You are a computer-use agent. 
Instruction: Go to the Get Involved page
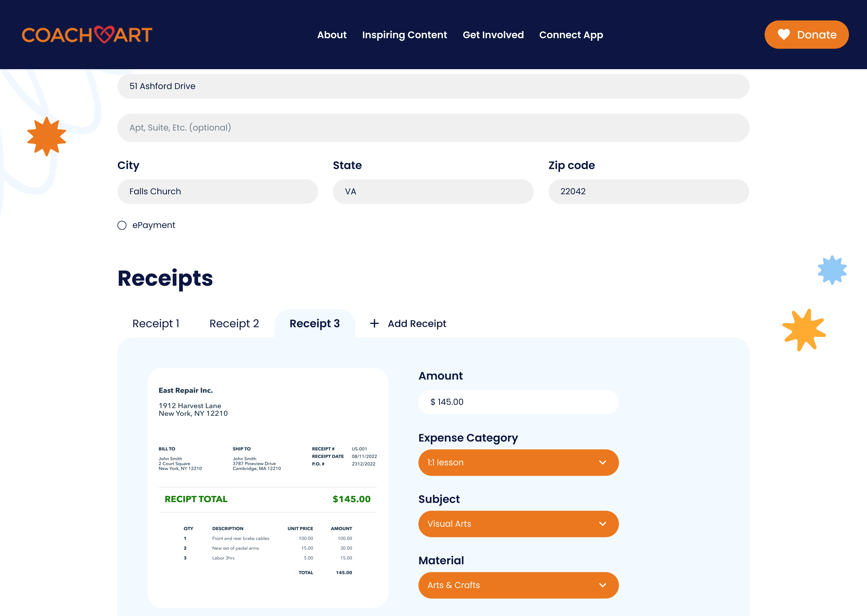pos(493,35)
